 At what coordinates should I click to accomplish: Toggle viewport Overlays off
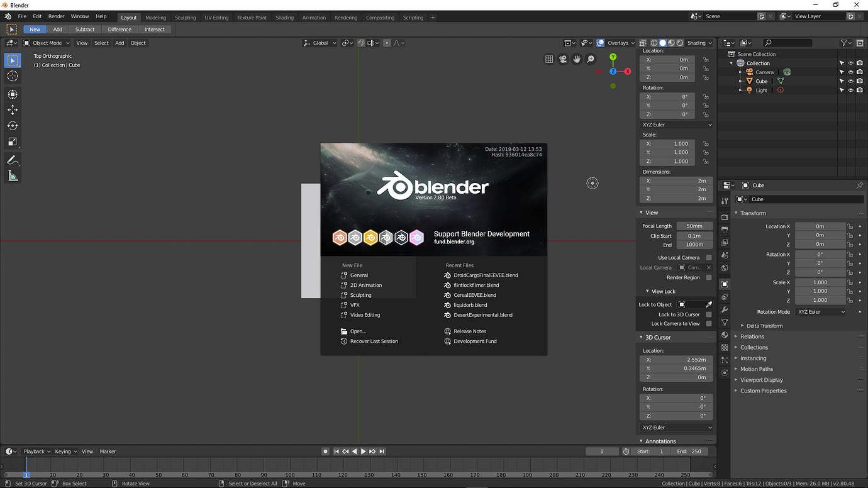[x=602, y=43]
